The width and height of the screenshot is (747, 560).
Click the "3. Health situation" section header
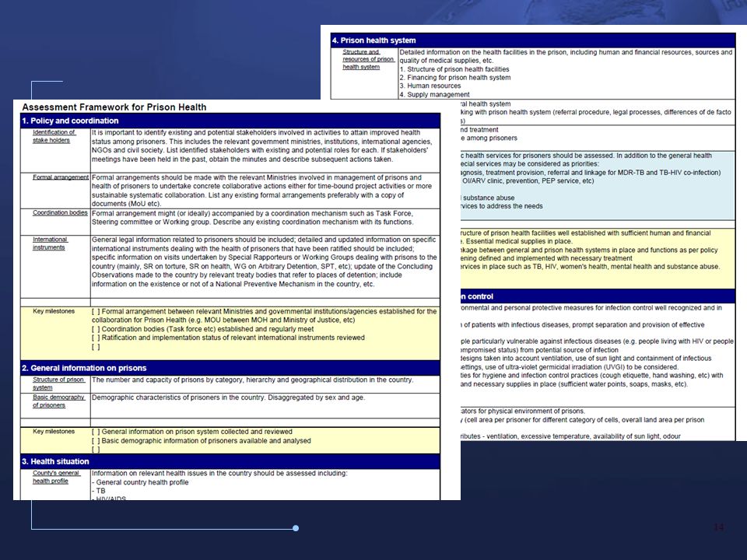(230, 461)
